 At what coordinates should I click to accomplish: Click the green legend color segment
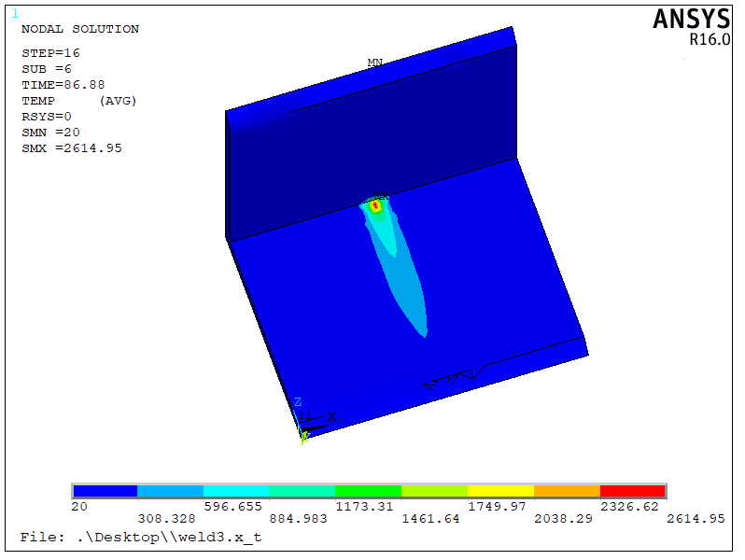pyautogui.click(x=368, y=491)
